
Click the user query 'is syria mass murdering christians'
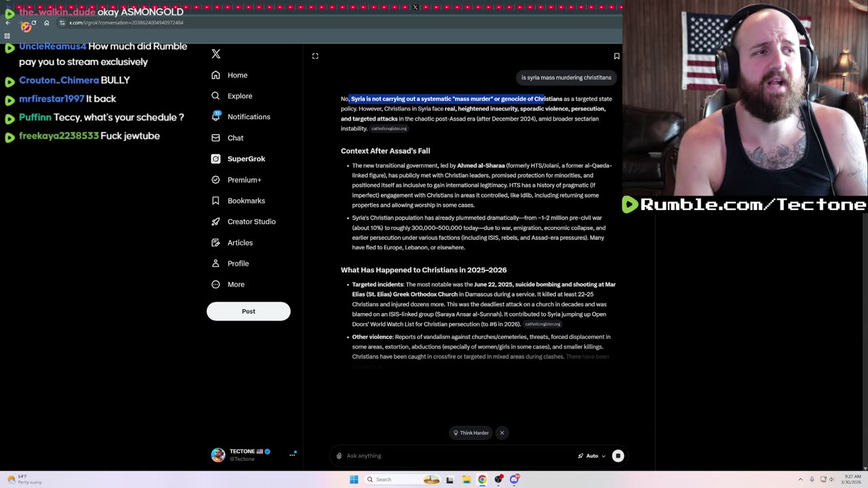pyautogui.click(x=566, y=77)
